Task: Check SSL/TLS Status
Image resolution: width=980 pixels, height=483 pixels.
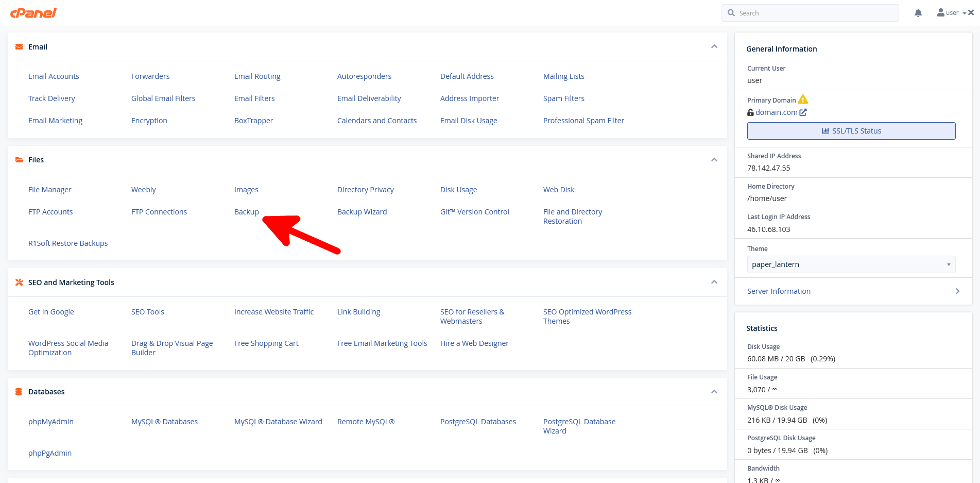Action: click(851, 130)
